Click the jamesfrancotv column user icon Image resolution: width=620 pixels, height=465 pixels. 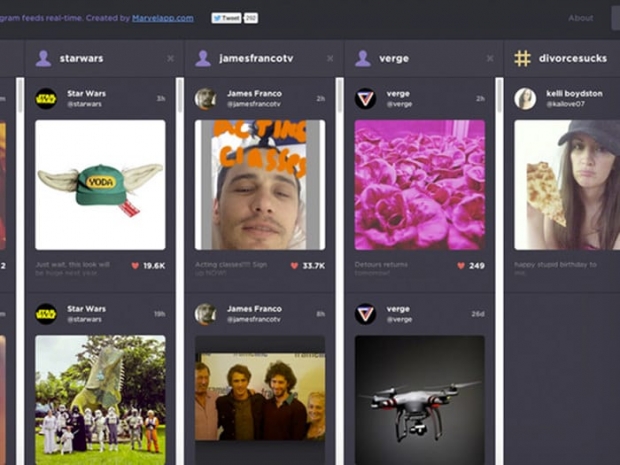tap(203, 59)
